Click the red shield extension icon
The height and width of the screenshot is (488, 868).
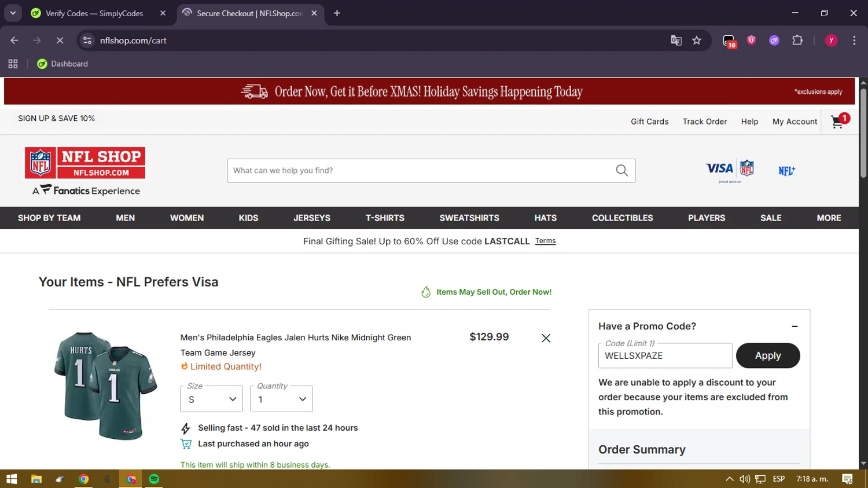pyautogui.click(x=751, y=40)
